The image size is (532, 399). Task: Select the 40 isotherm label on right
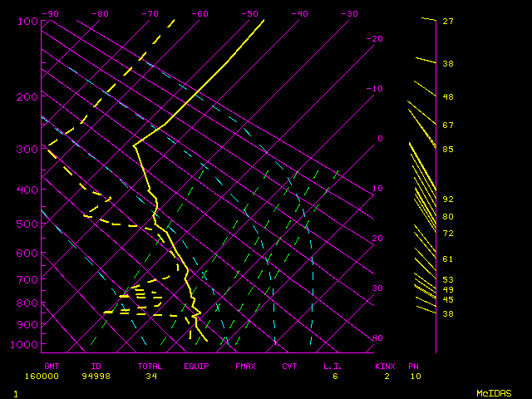tap(378, 338)
